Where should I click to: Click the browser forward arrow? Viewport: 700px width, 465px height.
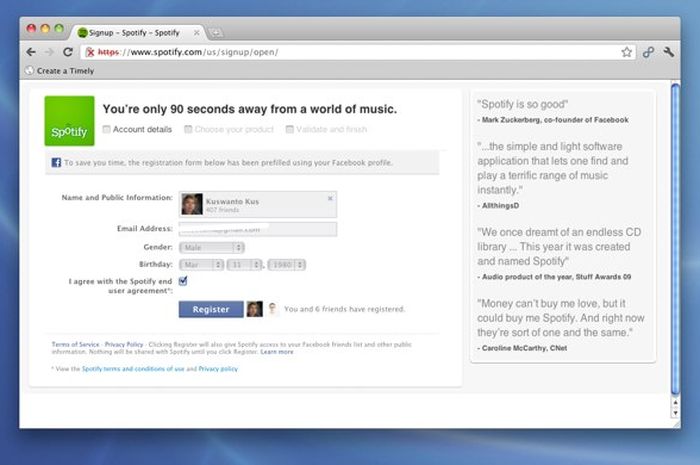tap(49, 52)
